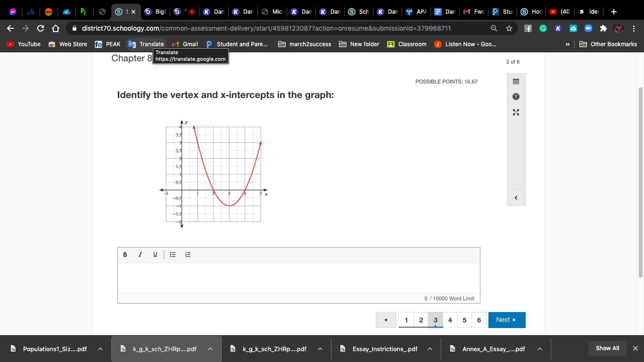Expand options for Essay_Instrictions PDF download
The image size is (644, 362).
coord(430,349)
